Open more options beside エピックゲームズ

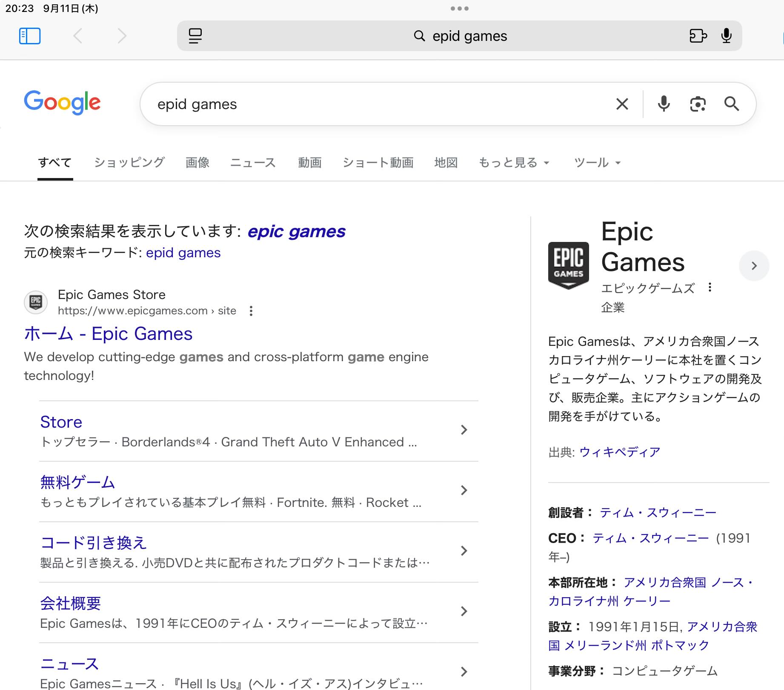point(710,287)
